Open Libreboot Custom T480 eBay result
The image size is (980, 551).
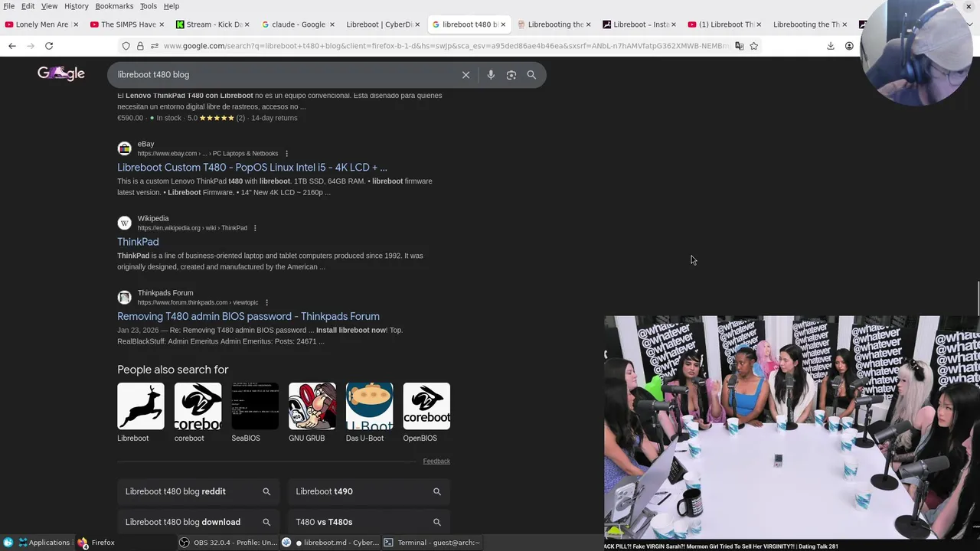pyautogui.click(x=252, y=168)
